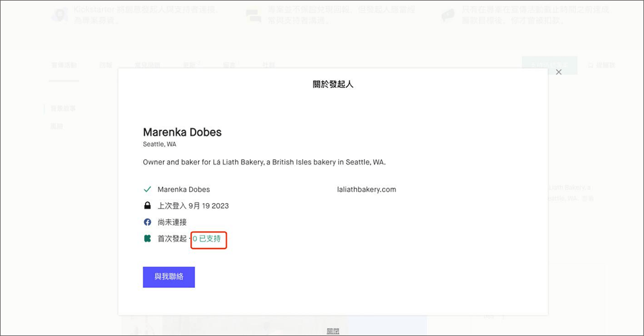
Task: Click the 關閉 link below the dialog
Action: (x=333, y=331)
